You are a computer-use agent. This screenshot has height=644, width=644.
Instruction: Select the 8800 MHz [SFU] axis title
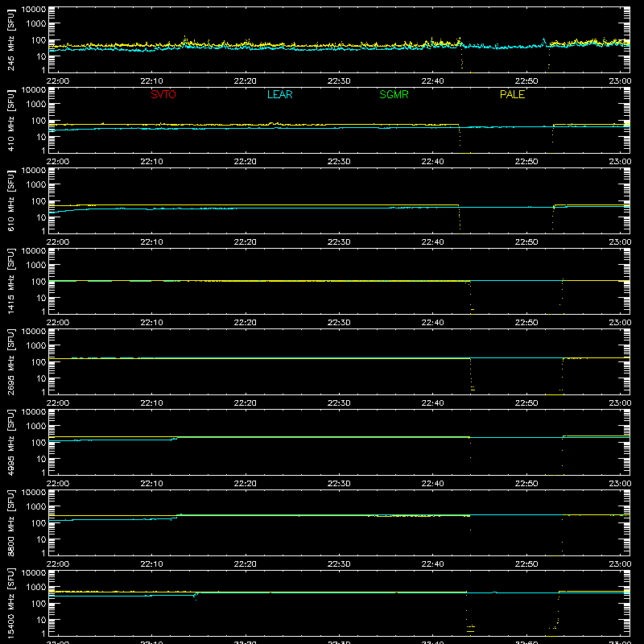[x=10, y=522]
